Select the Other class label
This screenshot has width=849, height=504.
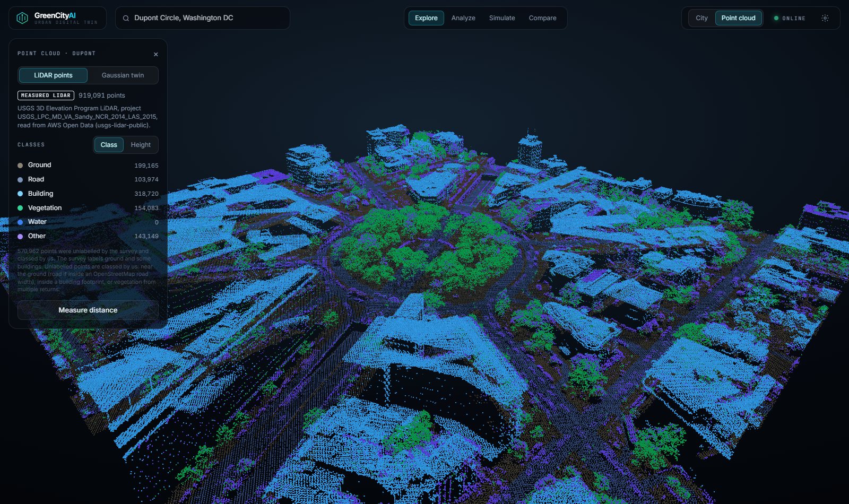(37, 236)
